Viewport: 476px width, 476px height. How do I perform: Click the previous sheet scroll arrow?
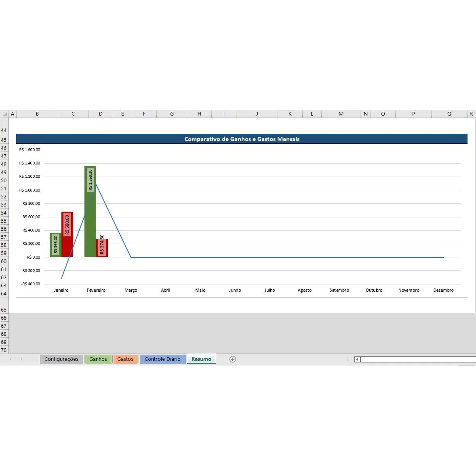[x=10, y=359]
